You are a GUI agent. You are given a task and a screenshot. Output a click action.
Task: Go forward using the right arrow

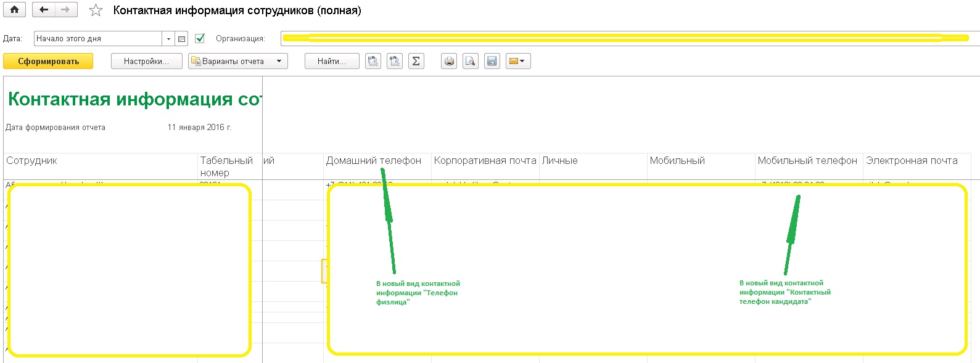click(x=65, y=10)
